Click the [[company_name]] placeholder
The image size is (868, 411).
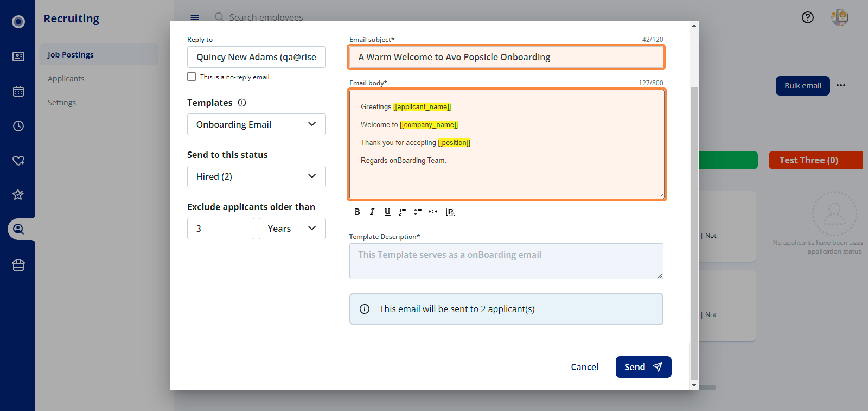click(x=429, y=124)
